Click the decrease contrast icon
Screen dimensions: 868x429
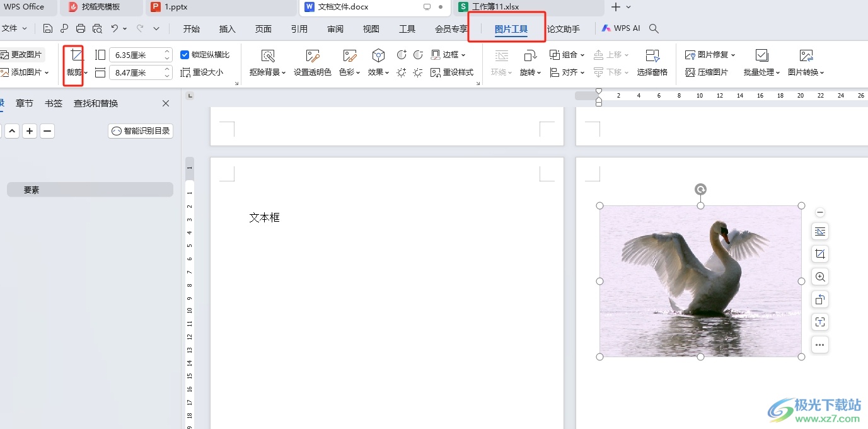point(418,55)
